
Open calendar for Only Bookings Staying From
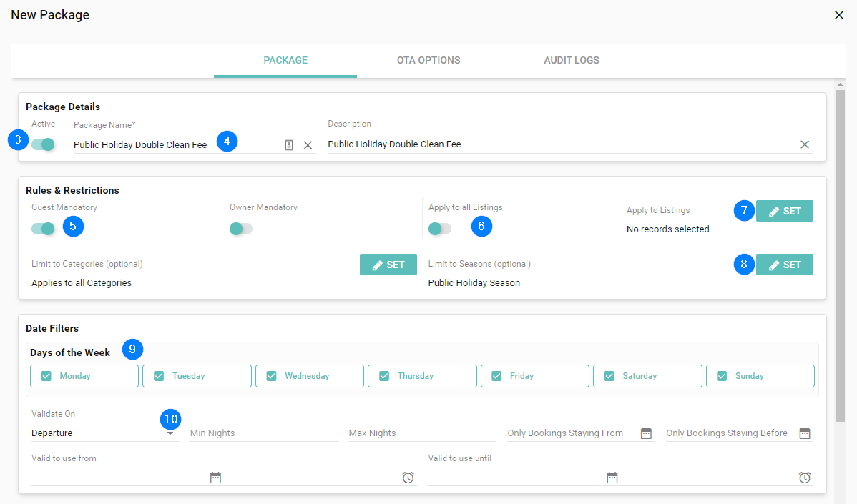click(646, 433)
